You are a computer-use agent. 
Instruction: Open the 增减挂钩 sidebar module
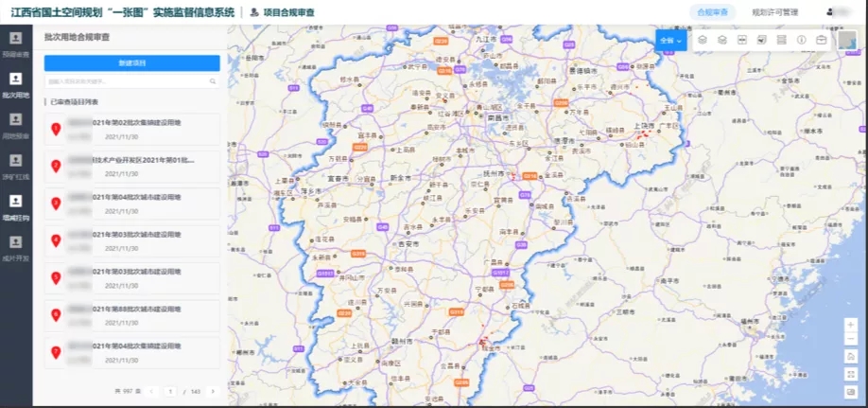point(16,205)
